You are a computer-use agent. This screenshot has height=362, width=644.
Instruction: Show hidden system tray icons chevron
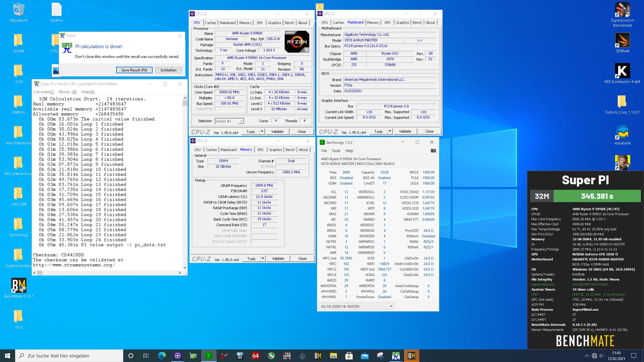click(x=587, y=356)
